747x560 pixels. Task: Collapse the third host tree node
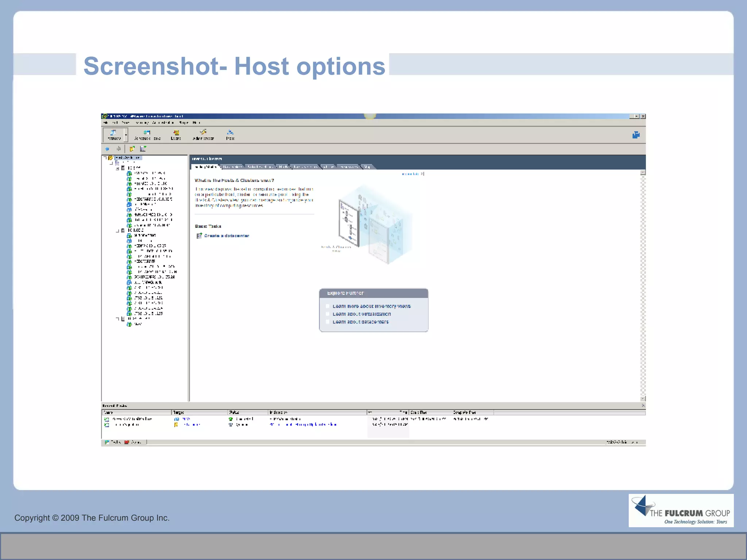pos(117,319)
